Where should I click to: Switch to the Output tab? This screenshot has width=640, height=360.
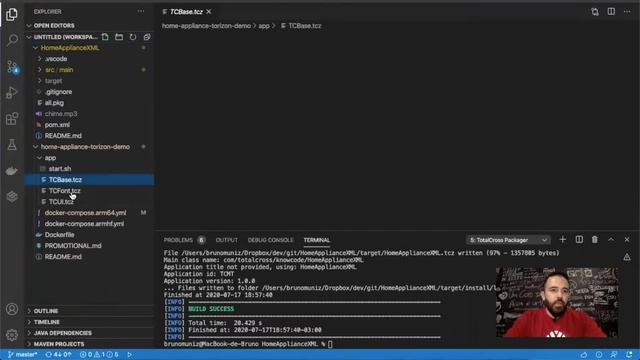[x=227, y=240]
